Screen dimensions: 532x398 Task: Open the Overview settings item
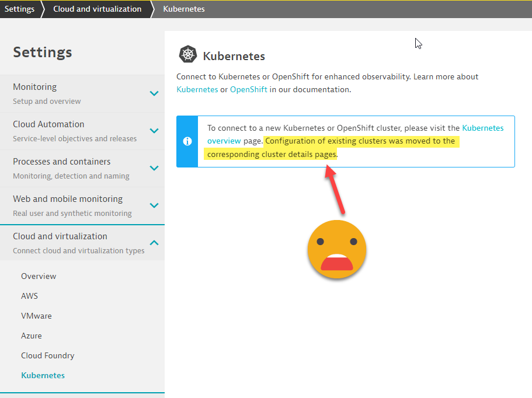(x=39, y=276)
